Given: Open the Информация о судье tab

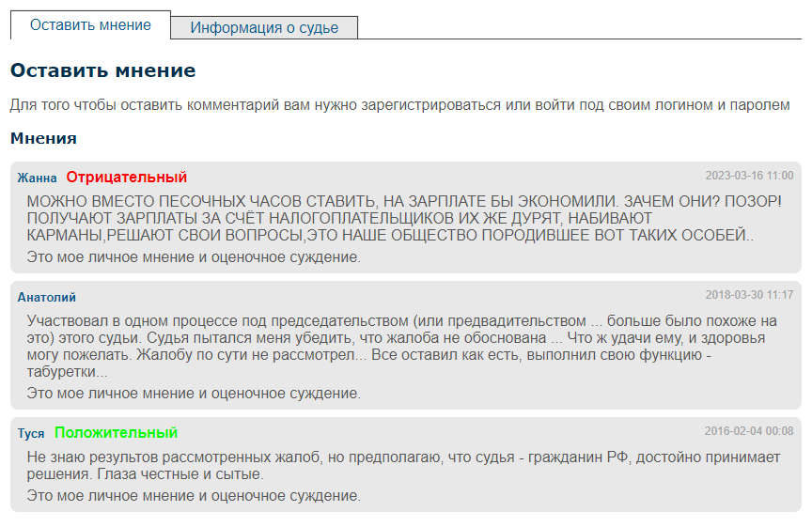Looking at the screenshot, I should coord(264,27).
